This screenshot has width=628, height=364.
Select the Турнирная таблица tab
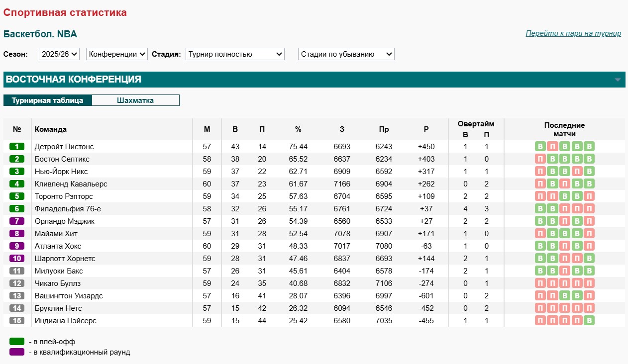tap(47, 100)
